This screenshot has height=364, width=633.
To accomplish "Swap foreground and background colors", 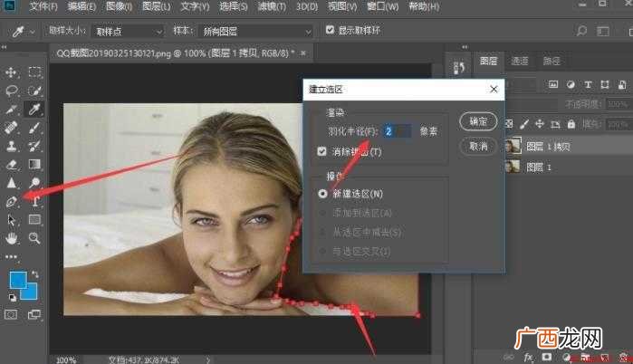I will [35, 274].
